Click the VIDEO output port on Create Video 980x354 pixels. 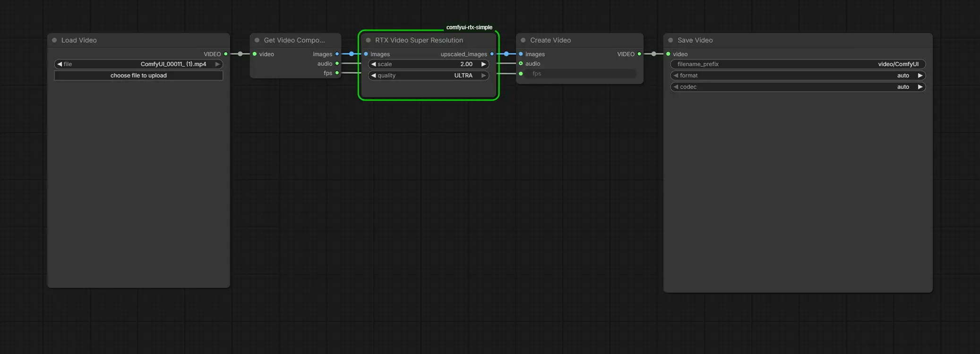639,54
